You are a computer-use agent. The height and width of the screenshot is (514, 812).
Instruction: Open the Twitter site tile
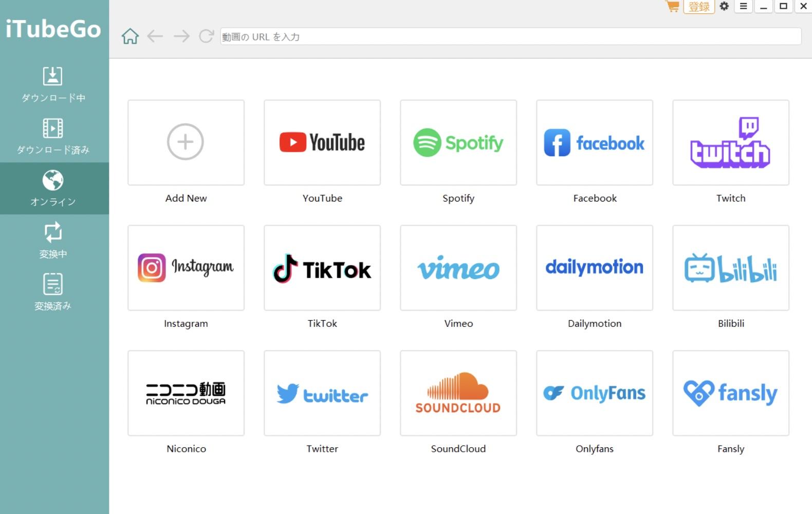(x=322, y=393)
